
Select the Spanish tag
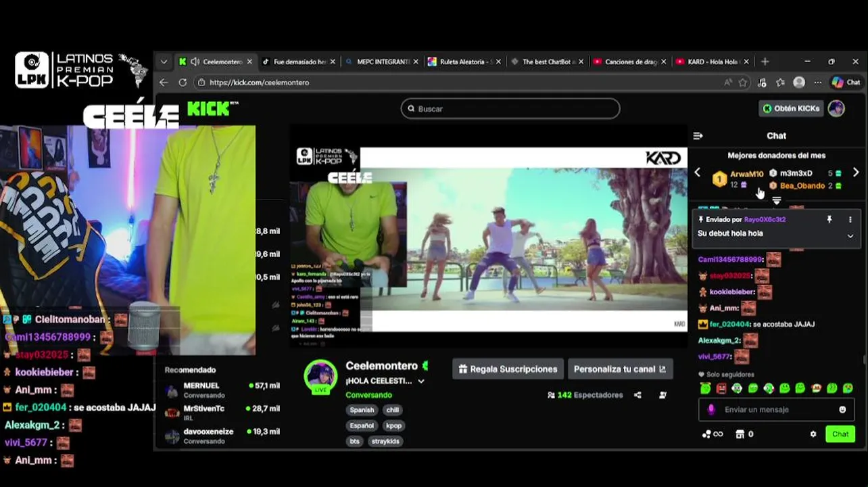point(362,410)
